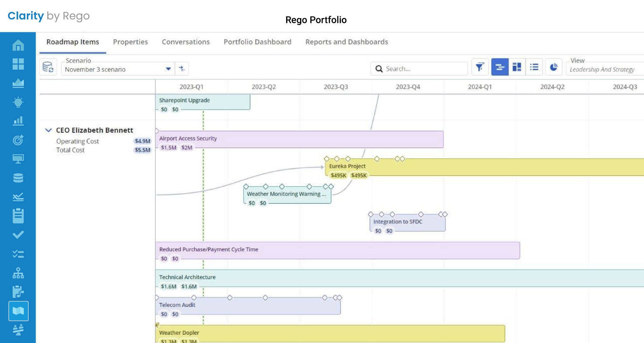Image resolution: width=644 pixels, height=343 pixels.
Task: Open the Home icon in sidebar
Action: tap(18, 45)
